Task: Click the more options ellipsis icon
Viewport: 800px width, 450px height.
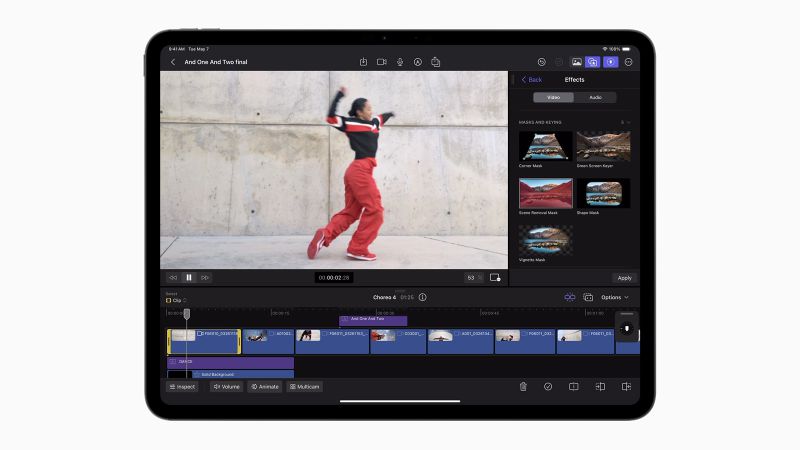Action: pos(628,62)
